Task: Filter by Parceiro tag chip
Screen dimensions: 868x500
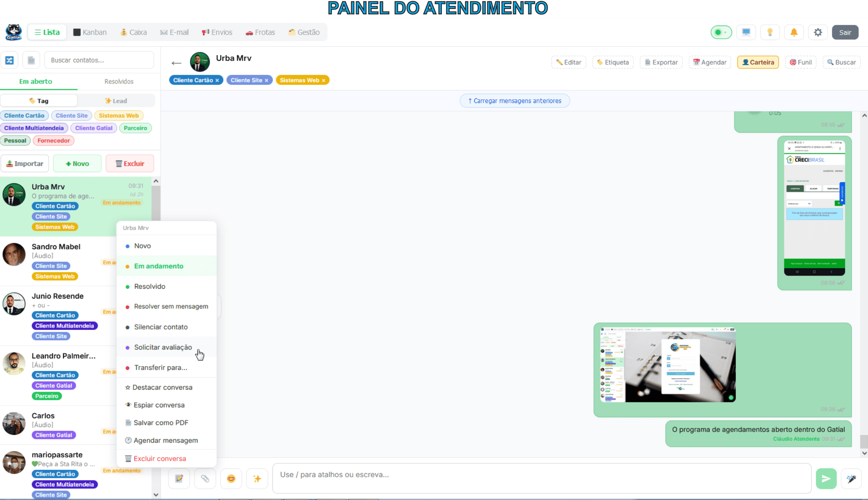Action: [x=135, y=128]
